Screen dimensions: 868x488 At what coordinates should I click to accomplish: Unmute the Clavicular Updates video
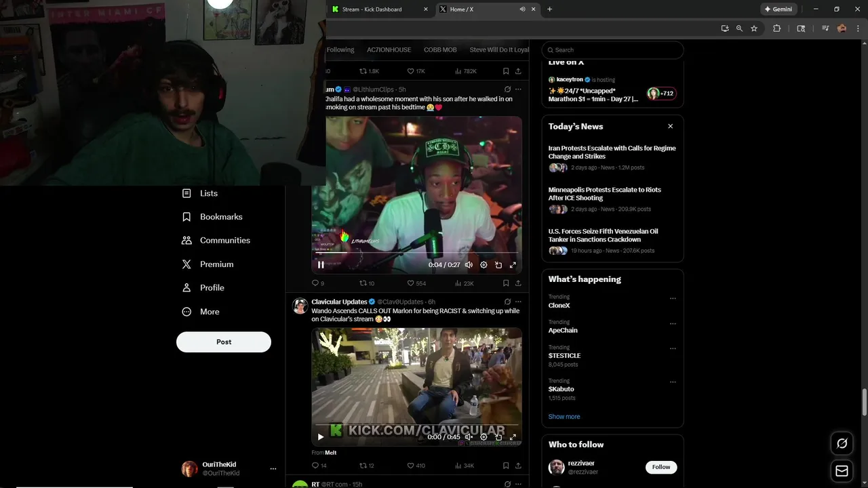click(469, 437)
